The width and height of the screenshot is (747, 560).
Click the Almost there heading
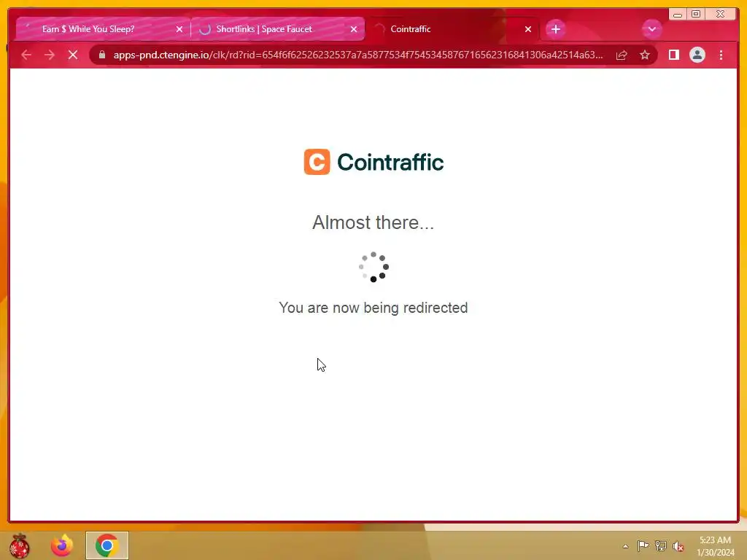373,222
